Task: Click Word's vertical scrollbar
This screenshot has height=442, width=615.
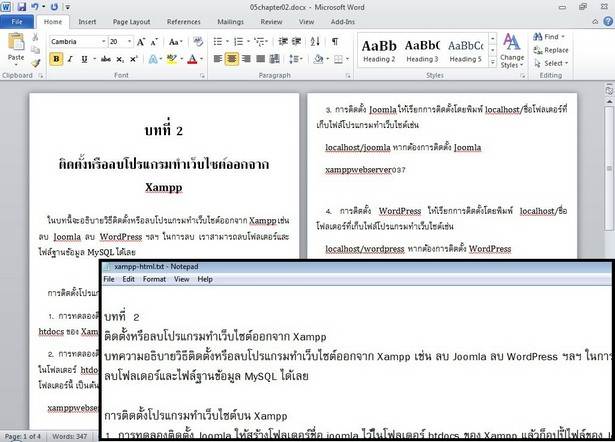Action: pyautogui.click(x=609, y=169)
